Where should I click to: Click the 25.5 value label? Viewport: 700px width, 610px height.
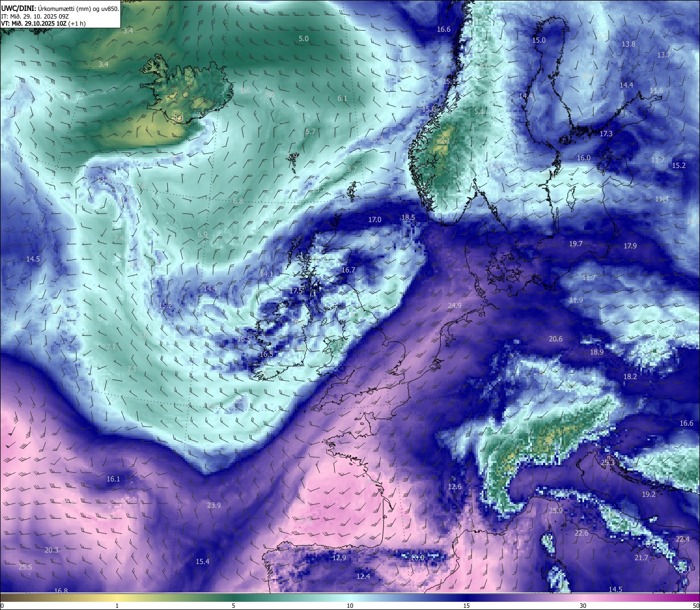(25, 567)
